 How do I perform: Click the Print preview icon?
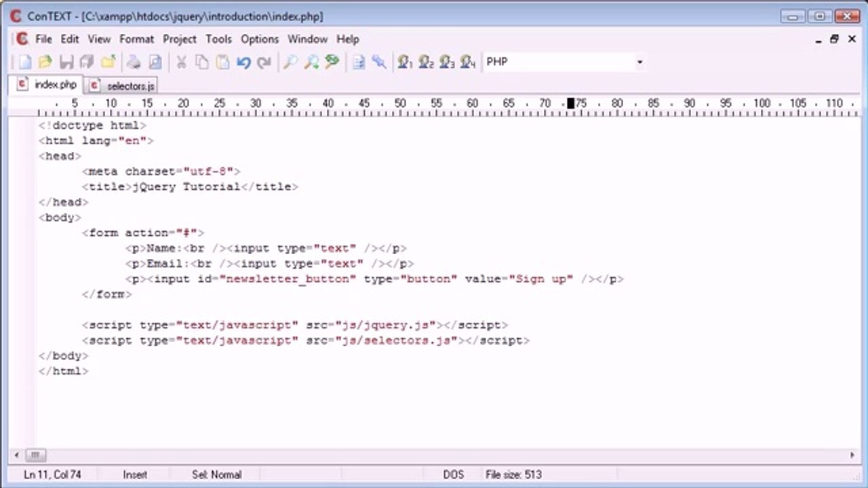[x=155, y=62]
